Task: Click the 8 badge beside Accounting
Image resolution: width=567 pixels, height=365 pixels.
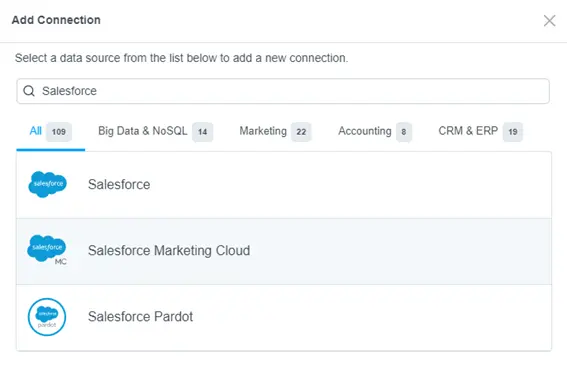Action: [x=404, y=132]
